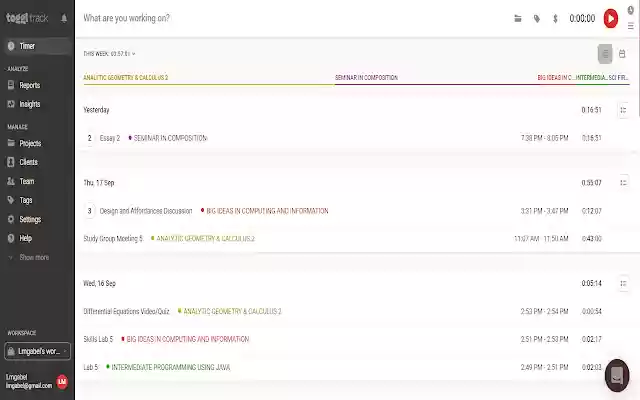The image size is (640, 400).
Task: Add tags using the tag icon
Action: (x=537, y=18)
